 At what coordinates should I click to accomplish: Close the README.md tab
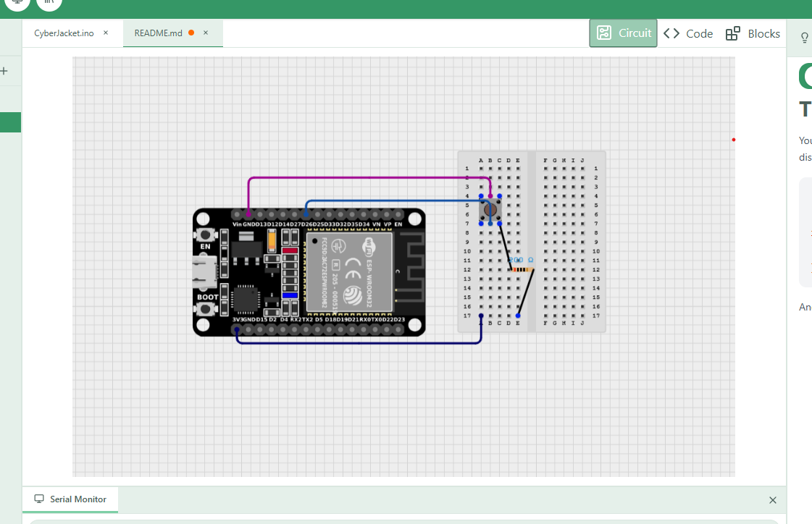click(206, 33)
